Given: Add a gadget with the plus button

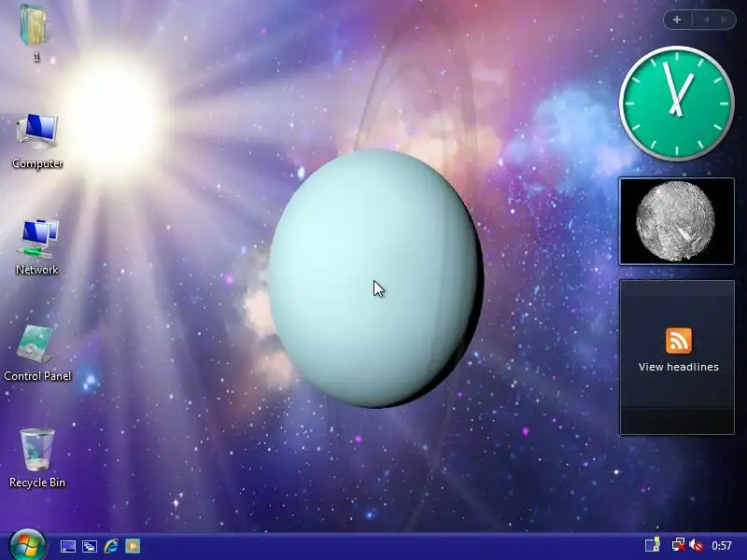Looking at the screenshot, I should tap(677, 20).
